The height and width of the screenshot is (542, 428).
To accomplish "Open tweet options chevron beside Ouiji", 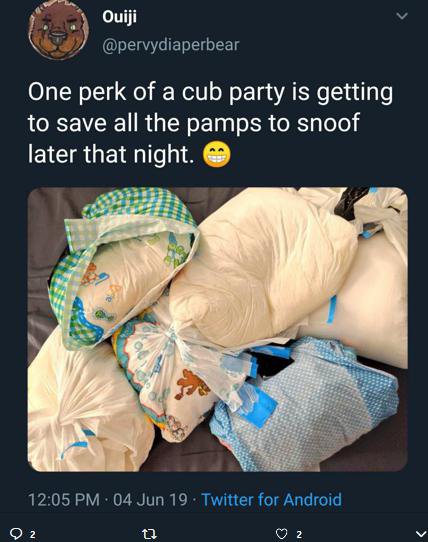I will (401, 16).
